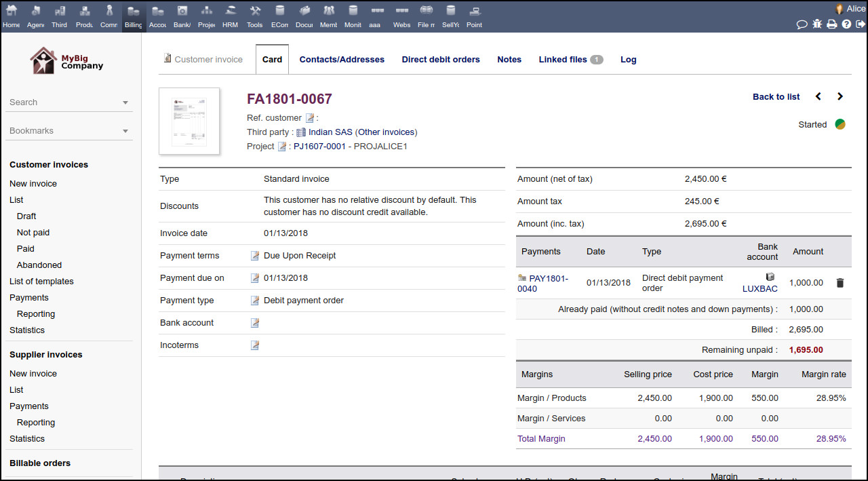
Task: Switch to the Direct debit orders tab
Action: pyautogui.click(x=440, y=60)
